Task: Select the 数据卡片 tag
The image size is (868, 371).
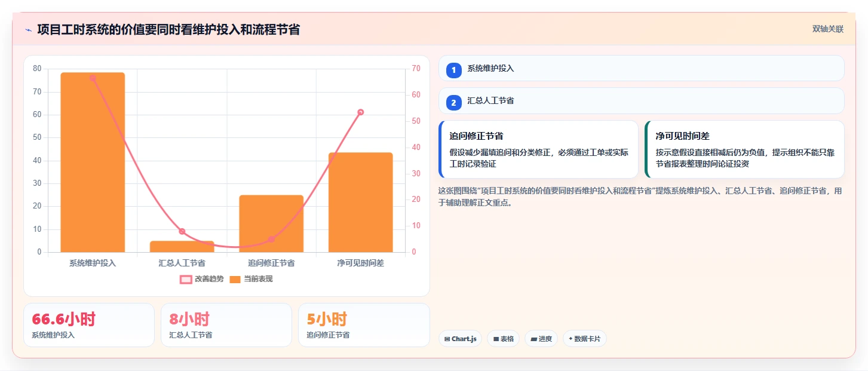Action: [585, 339]
